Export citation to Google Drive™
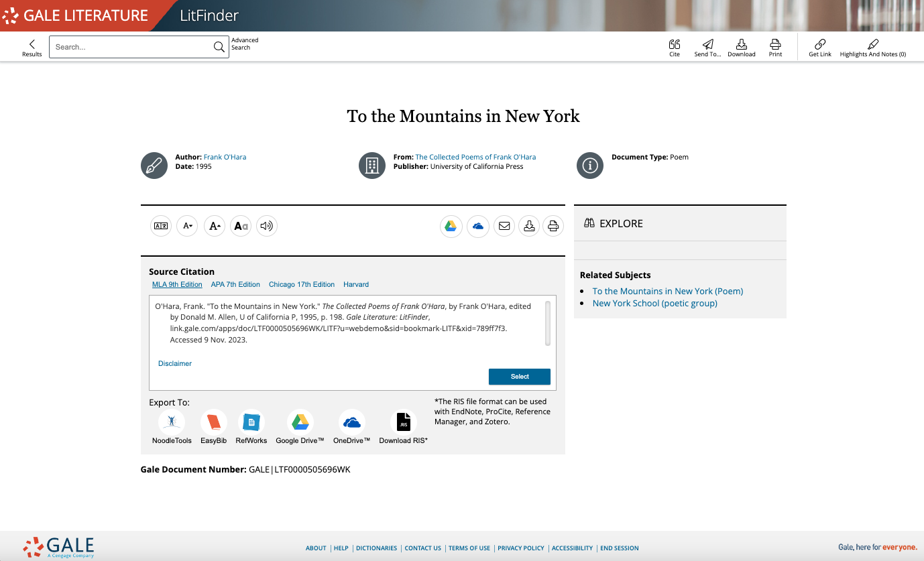This screenshot has width=924, height=561. click(x=300, y=427)
